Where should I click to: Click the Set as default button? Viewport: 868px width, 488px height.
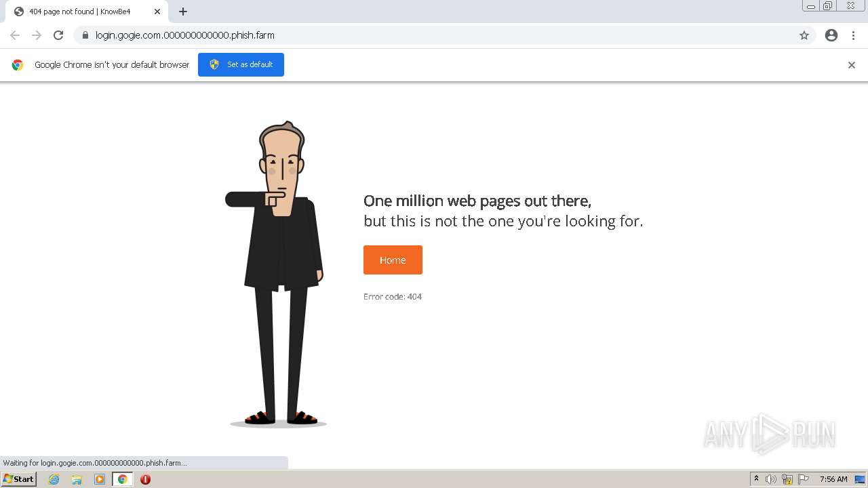[x=241, y=64]
